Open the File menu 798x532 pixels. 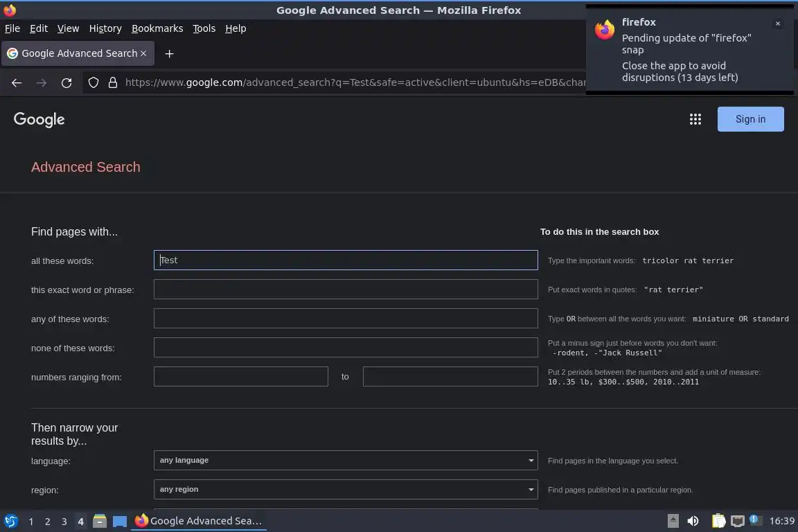(12, 28)
